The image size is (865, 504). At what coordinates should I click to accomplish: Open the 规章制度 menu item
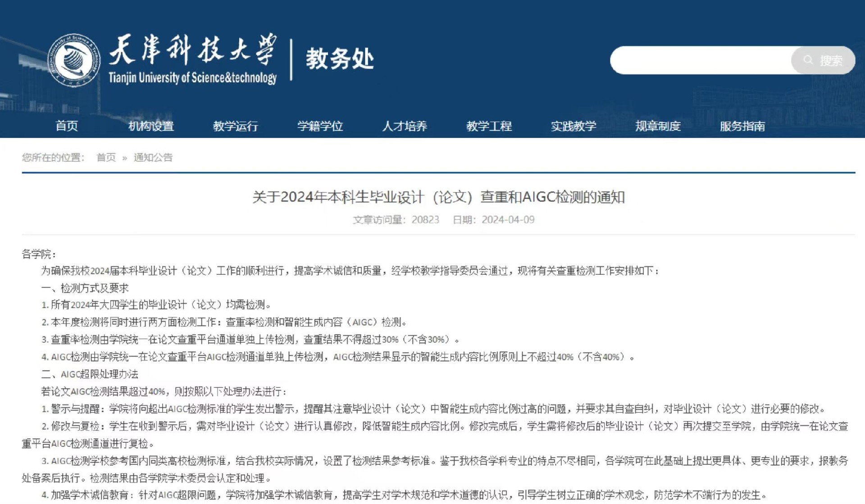[x=658, y=126]
